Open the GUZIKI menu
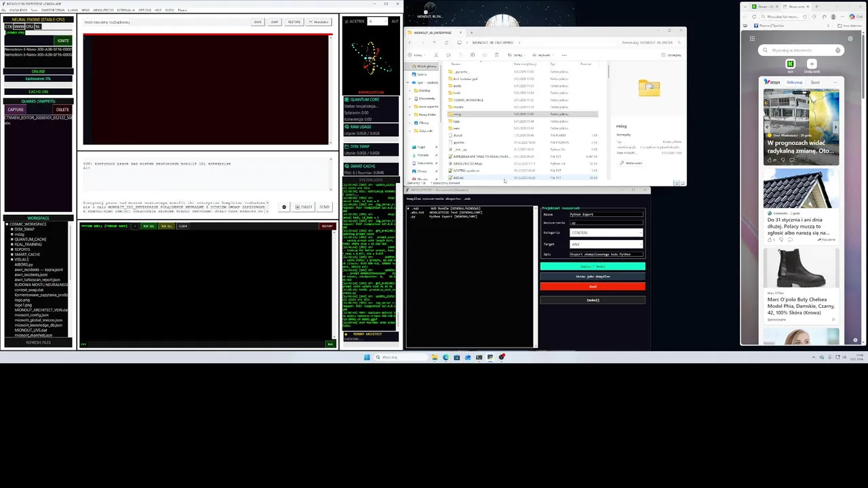The image size is (868, 488). [170, 10]
